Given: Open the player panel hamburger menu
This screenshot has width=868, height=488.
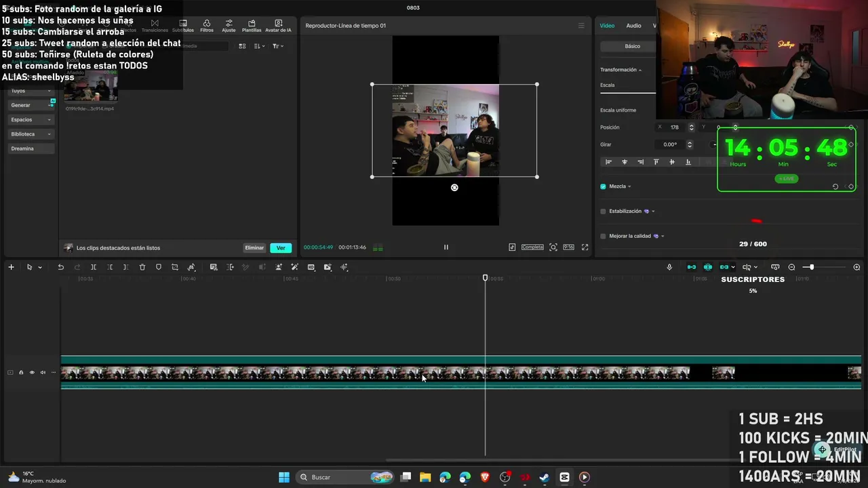Looking at the screenshot, I should (x=580, y=26).
